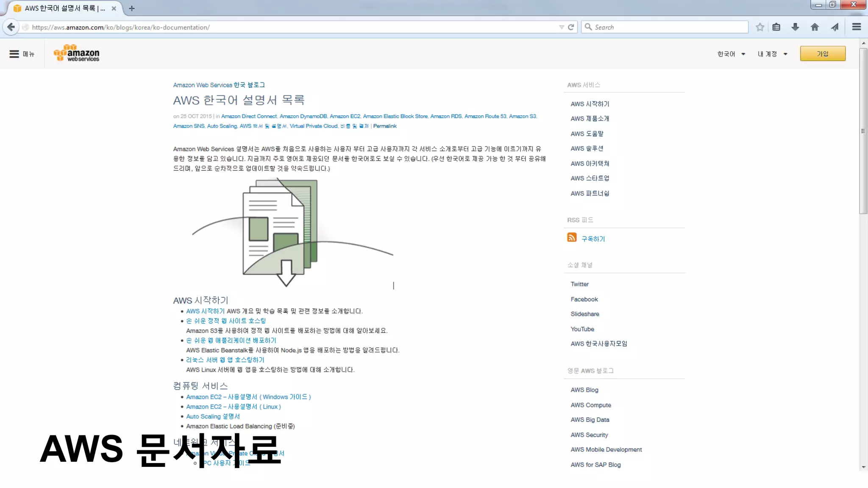Open the Amazon SNS category link

pyautogui.click(x=189, y=126)
